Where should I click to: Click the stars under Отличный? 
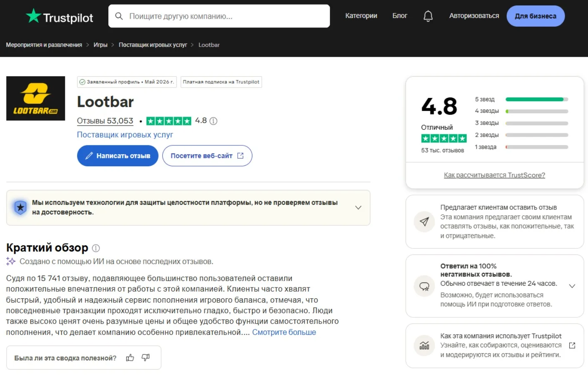click(x=444, y=138)
